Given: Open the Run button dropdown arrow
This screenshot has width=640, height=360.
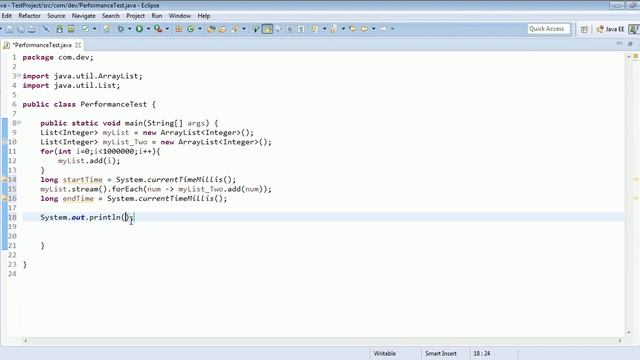Looking at the screenshot, I should [148, 29].
